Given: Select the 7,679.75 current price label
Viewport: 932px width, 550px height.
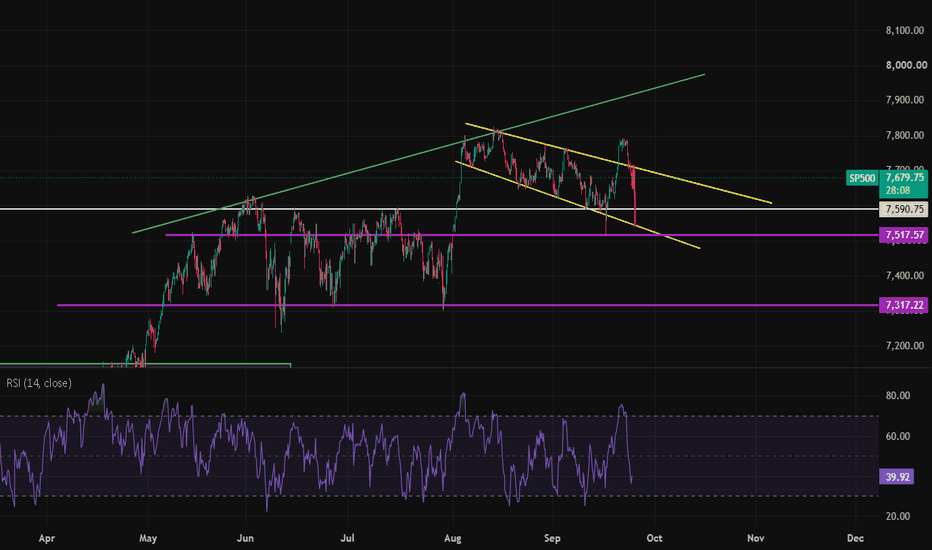Looking at the screenshot, I should pos(904,177).
